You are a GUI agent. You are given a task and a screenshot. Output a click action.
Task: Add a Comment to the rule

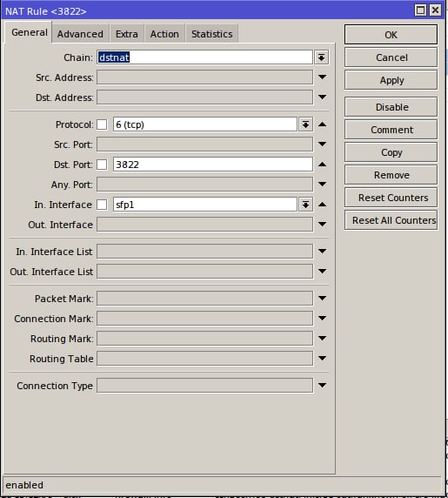(391, 130)
